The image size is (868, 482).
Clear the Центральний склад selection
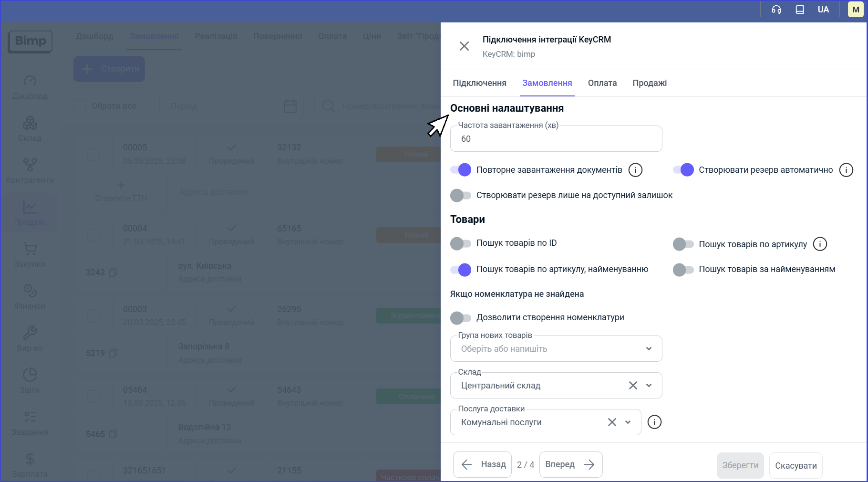[633, 385]
